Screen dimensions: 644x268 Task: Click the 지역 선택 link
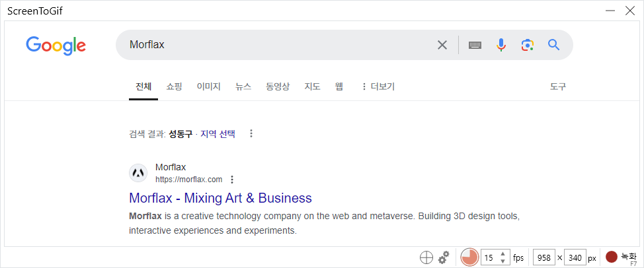coord(218,134)
